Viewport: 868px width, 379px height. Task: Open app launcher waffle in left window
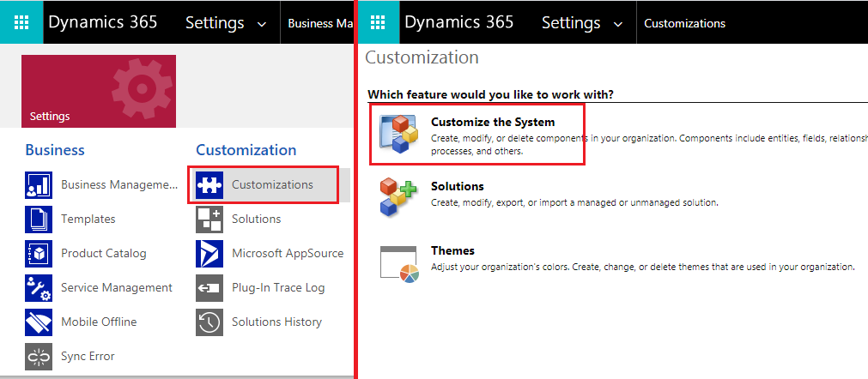click(x=21, y=22)
